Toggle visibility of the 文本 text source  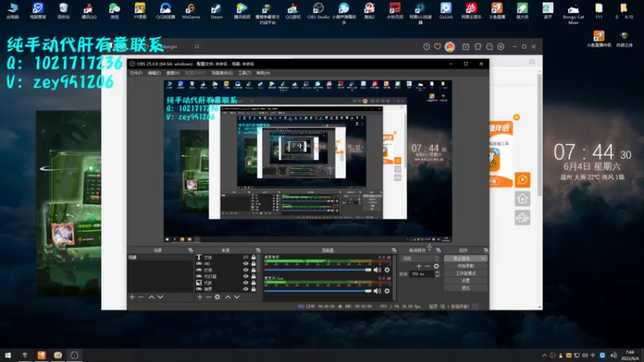[x=246, y=257]
